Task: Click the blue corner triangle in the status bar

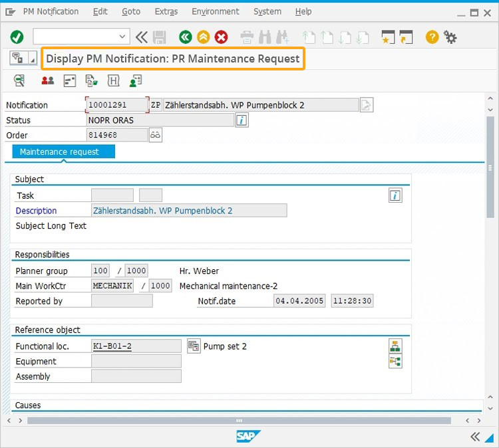Action: tap(489, 438)
